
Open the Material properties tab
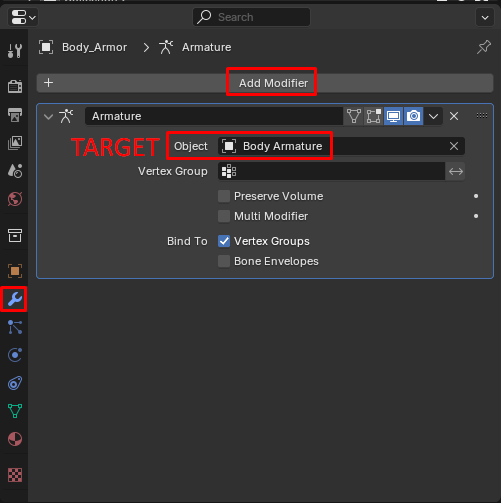(x=15, y=439)
